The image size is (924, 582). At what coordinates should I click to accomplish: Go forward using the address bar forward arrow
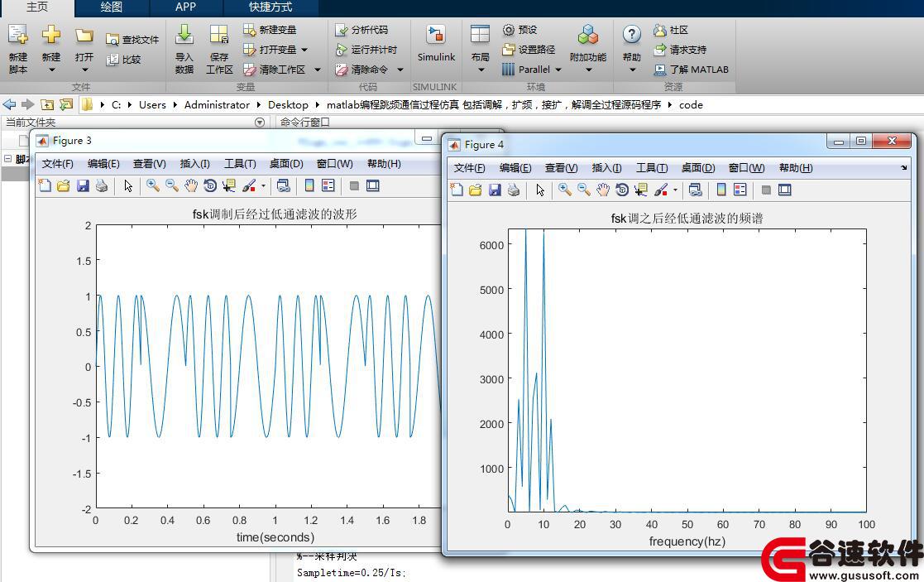27,104
